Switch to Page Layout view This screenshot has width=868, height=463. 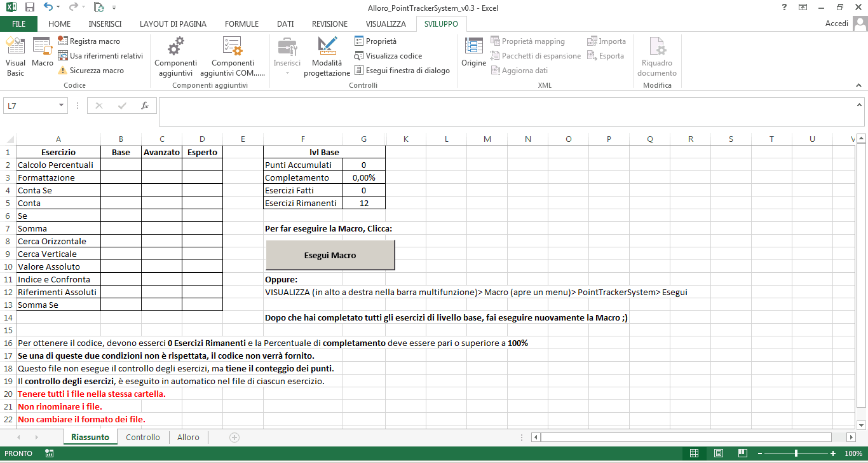coord(718,453)
